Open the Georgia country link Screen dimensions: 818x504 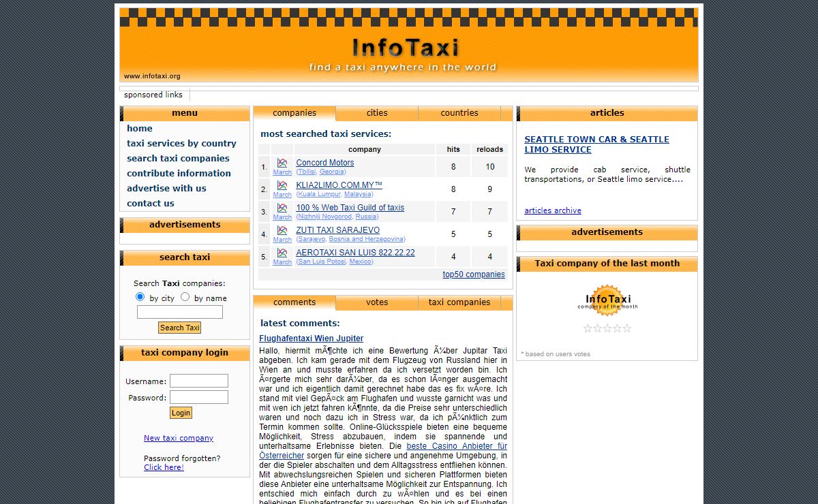(333, 172)
